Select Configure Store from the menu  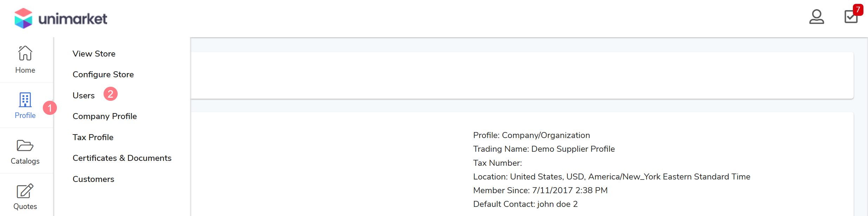pos(103,74)
